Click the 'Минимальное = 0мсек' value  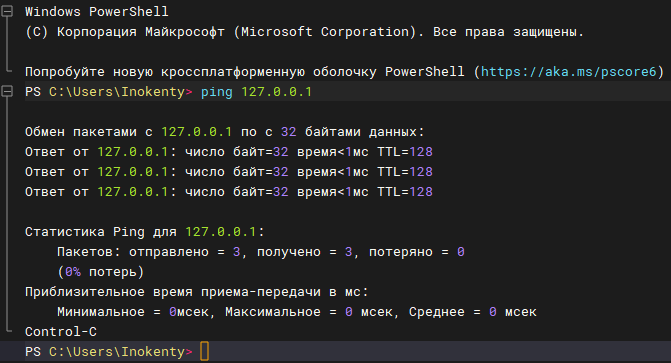pyautogui.click(x=133, y=312)
